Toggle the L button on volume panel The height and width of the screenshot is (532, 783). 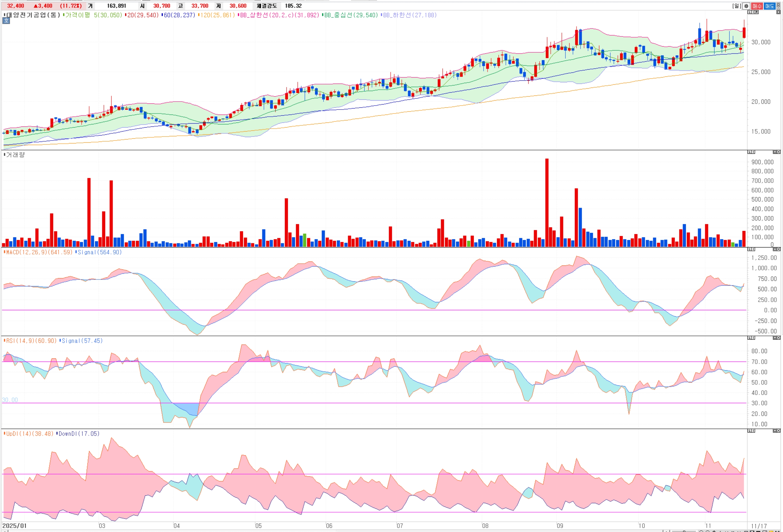point(749,152)
